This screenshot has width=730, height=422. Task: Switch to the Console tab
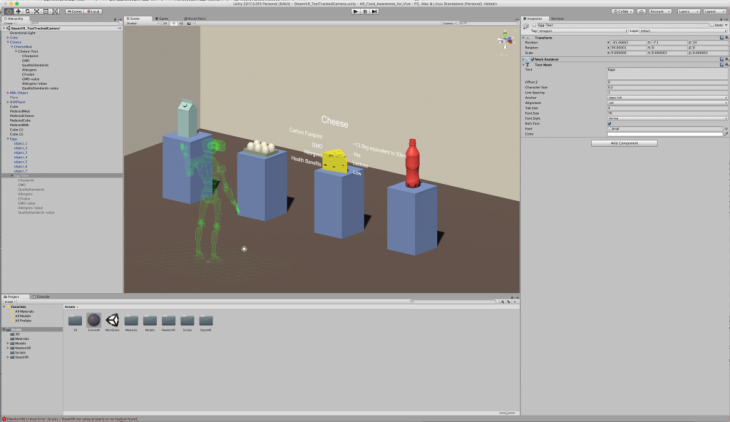coord(43,297)
